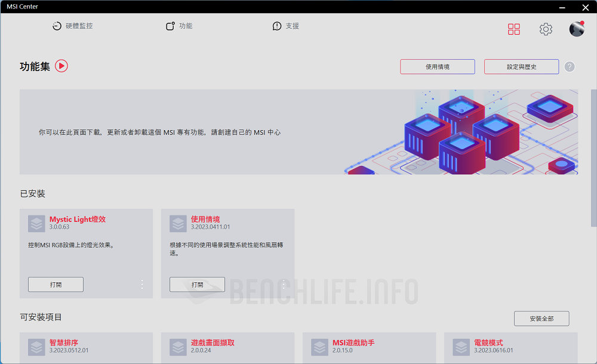The width and height of the screenshot is (597, 364).
Task: Click the help question mark icon
Action: (570, 67)
